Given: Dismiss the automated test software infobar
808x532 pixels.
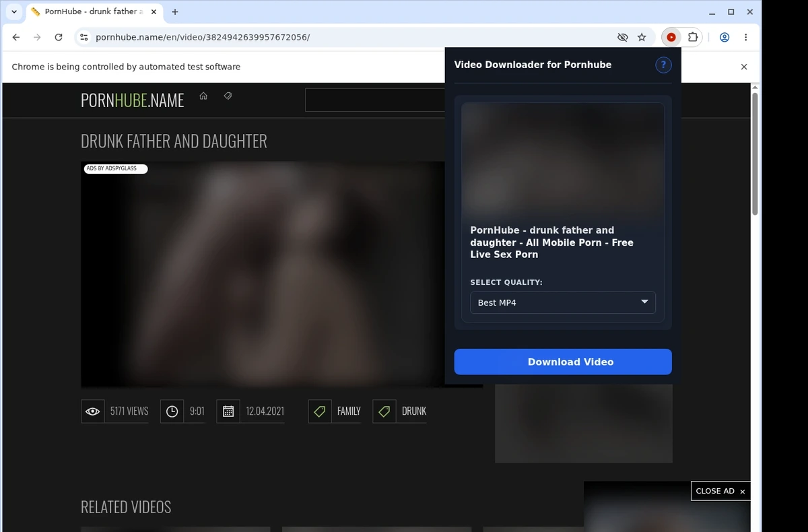Looking at the screenshot, I should click(x=744, y=67).
